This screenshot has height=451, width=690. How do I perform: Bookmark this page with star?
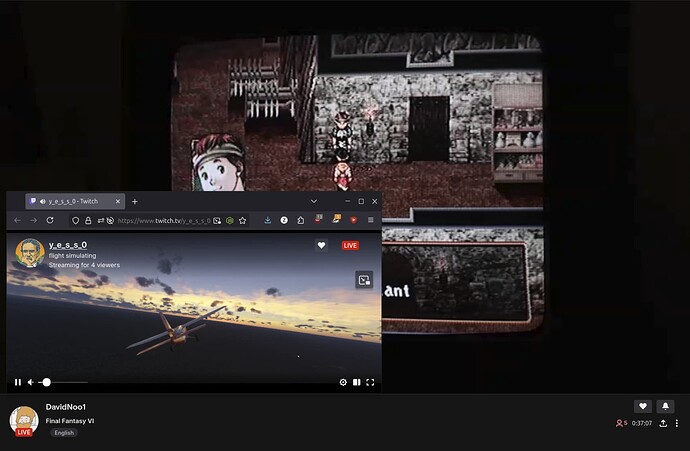242,220
